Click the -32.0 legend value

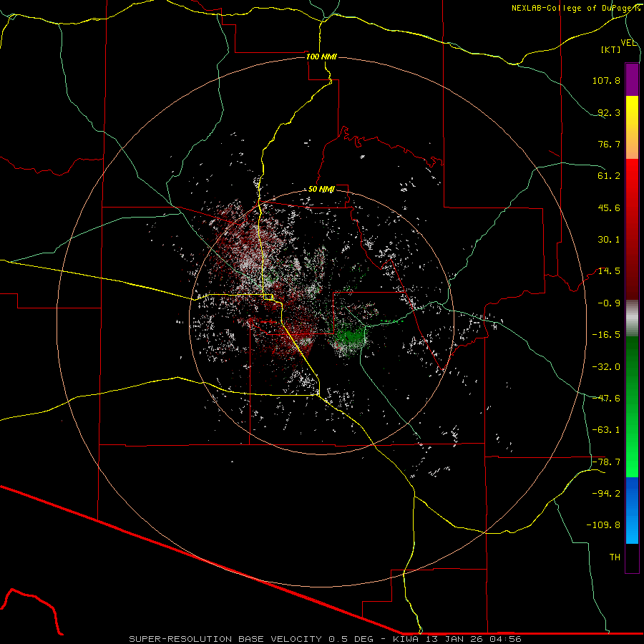pyautogui.click(x=606, y=367)
